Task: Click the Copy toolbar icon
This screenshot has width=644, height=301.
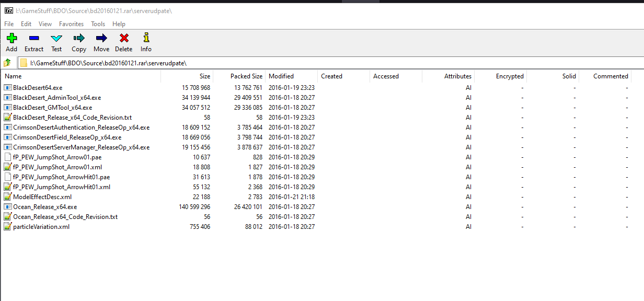Action: [79, 38]
